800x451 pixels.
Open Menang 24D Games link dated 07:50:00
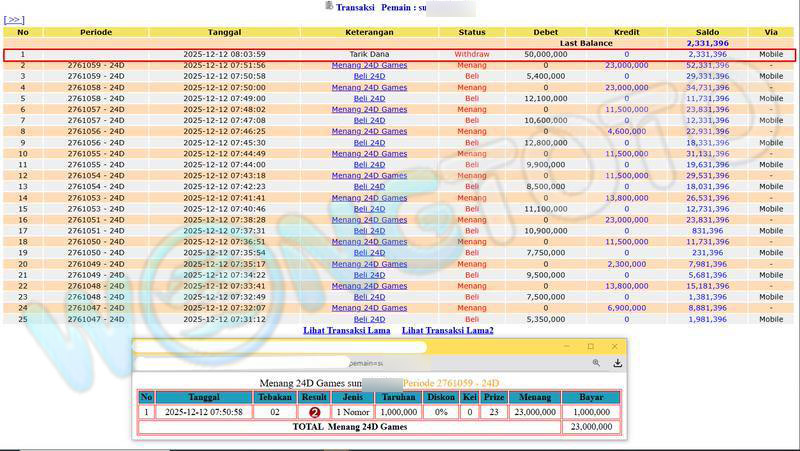[x=369, y=87]
